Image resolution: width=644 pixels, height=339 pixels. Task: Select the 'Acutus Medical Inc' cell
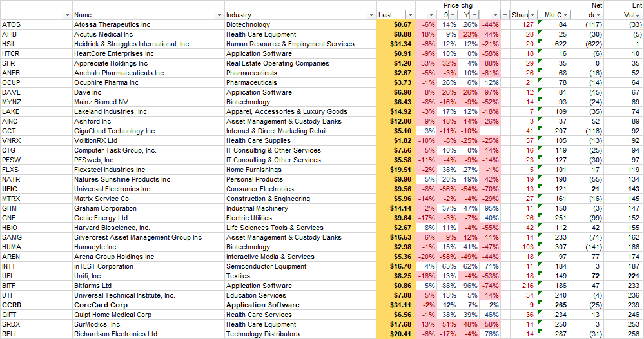tap(148, 34)
